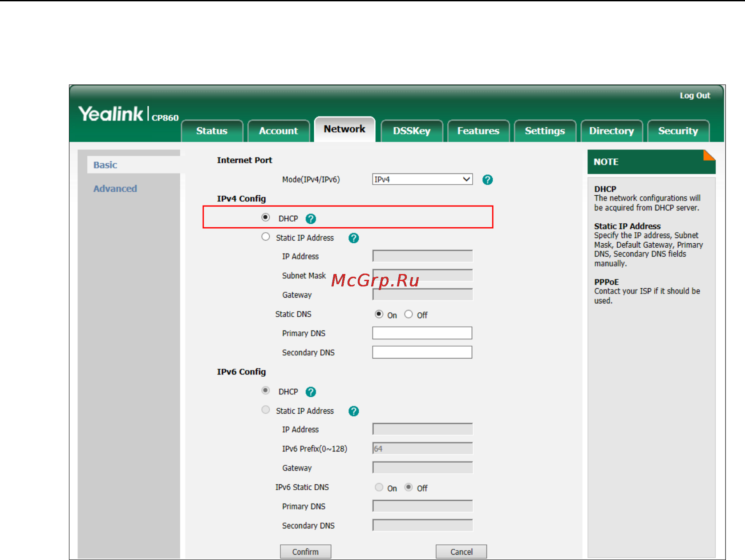Click the IPv4 Subnet Mask field
This screenshot has height=560, width=745.
click(422, 275)
